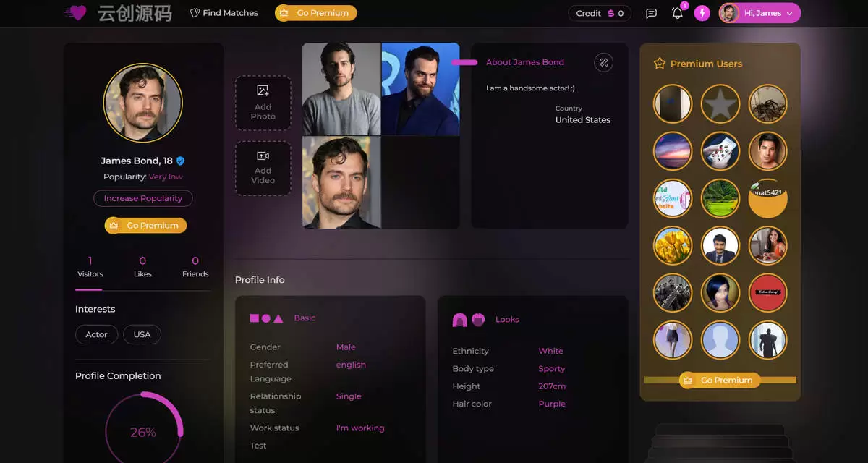The width and height of the screenshot is (868, 463).
Task: Click the edit About section icon
Action: point(603,62)
